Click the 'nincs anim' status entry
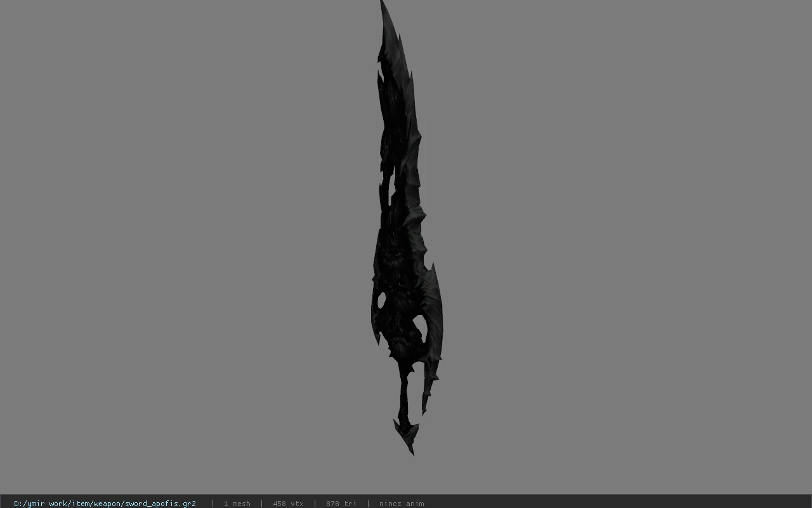 [x=402, y=504]
